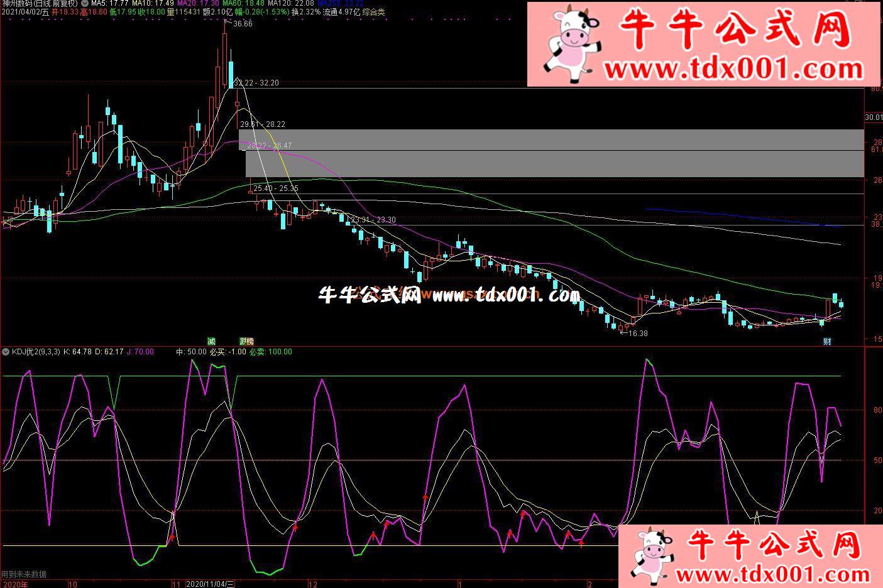
Task: Click the 36.66 high price flag
Action: coord(241,24)
